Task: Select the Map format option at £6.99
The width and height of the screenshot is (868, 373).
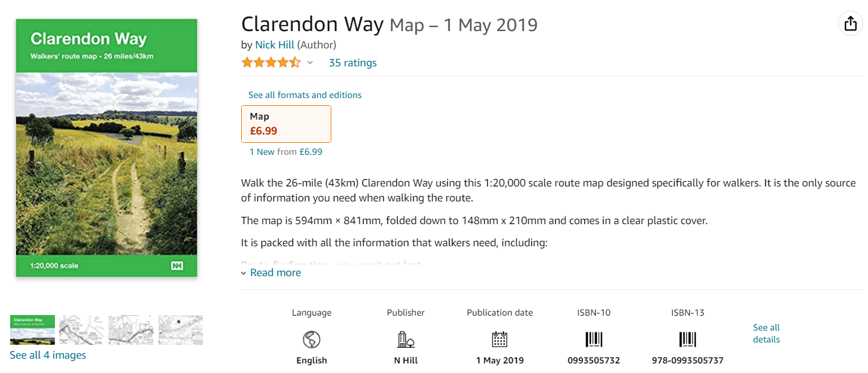Action: (286, 124)
